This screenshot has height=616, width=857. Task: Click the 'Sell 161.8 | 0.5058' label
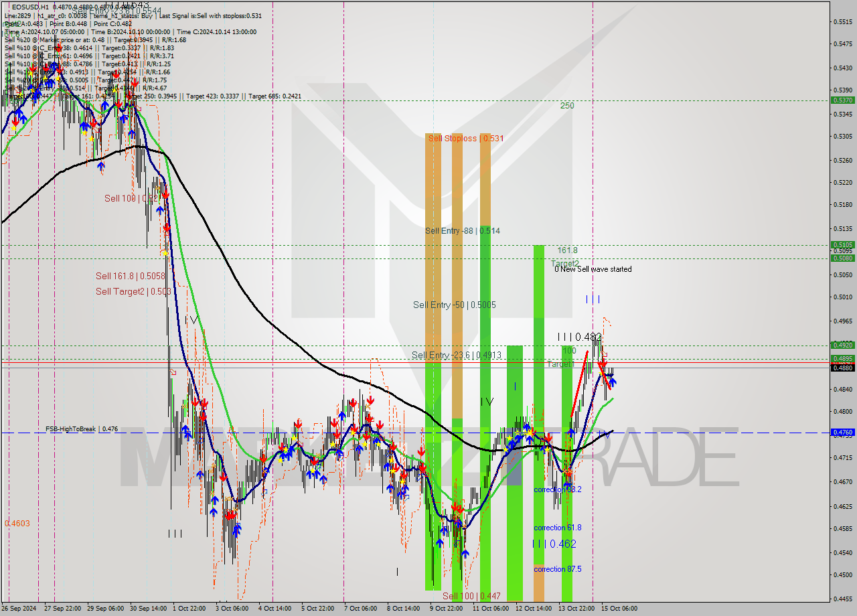(x=130, y=276)
